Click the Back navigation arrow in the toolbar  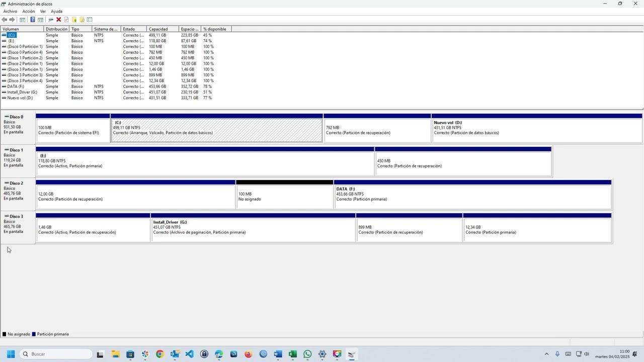click(x=5, y=19)
